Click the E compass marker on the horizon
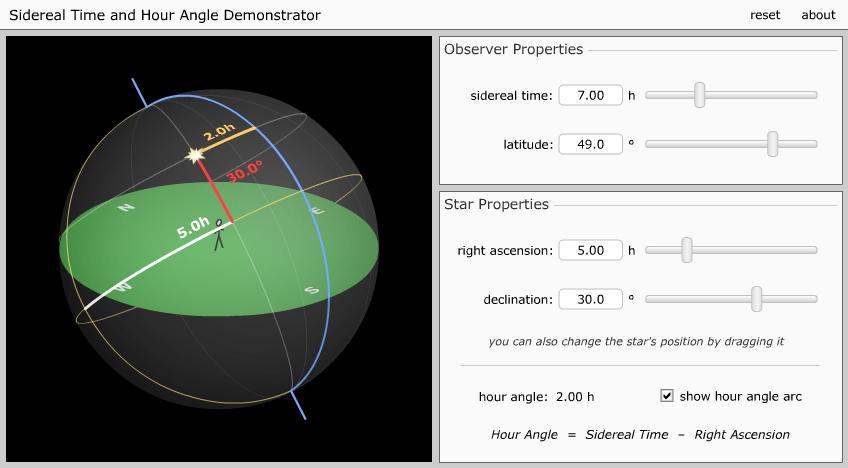The height and width of the screenshot is (468, 848). pyautogui.click(x=318, y=210)
